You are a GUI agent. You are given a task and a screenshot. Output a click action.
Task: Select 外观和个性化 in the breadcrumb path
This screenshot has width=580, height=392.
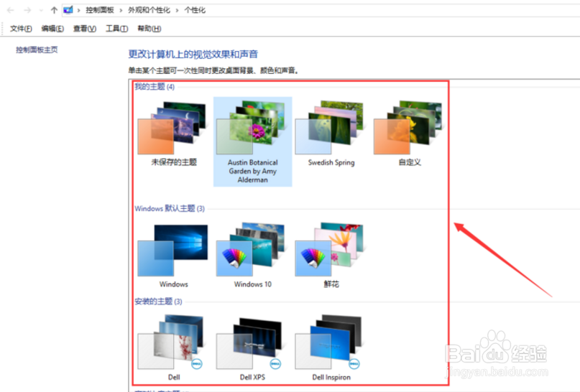(x=149, y=10)
